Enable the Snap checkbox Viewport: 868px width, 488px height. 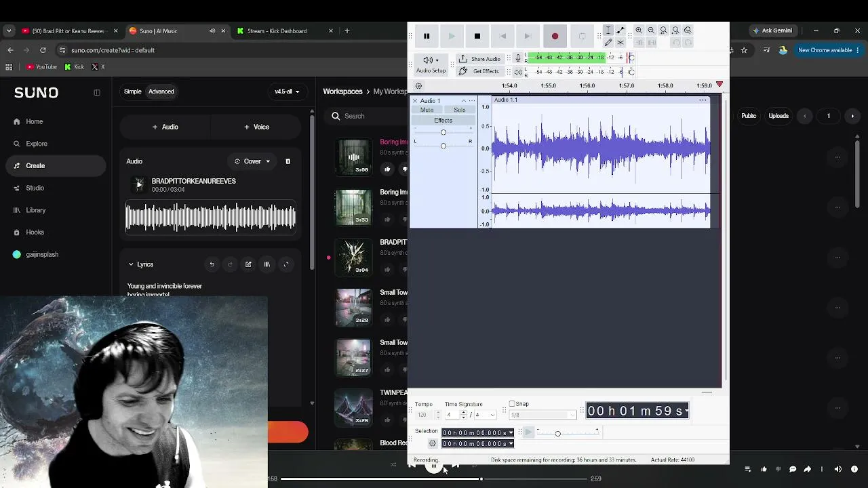[x=512, y=404]
